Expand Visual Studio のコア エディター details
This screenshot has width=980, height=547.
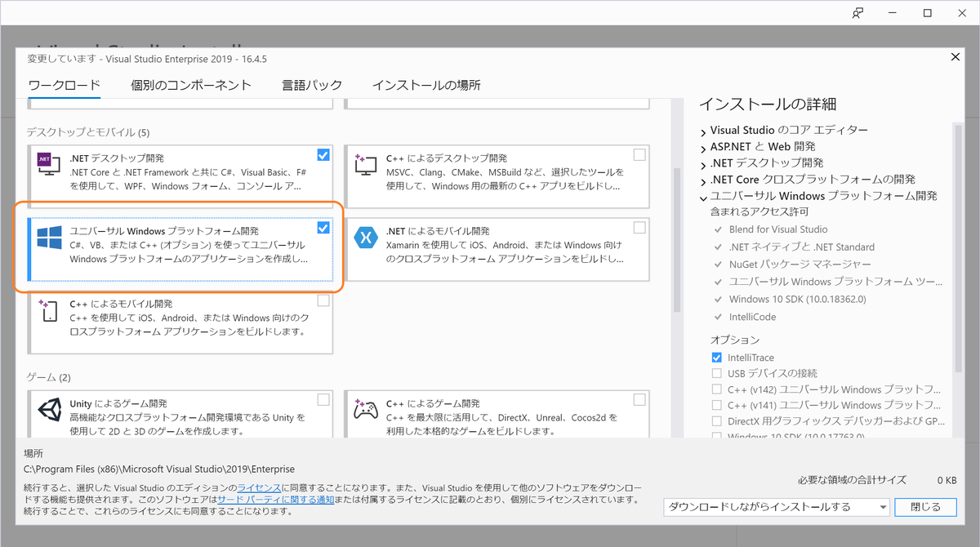coord(703,131)
